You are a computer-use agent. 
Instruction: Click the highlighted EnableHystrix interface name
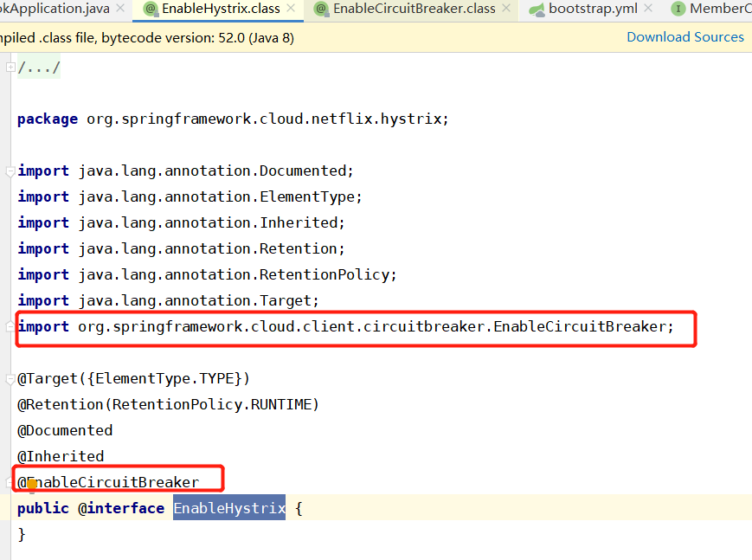click(x=229, y=508)
